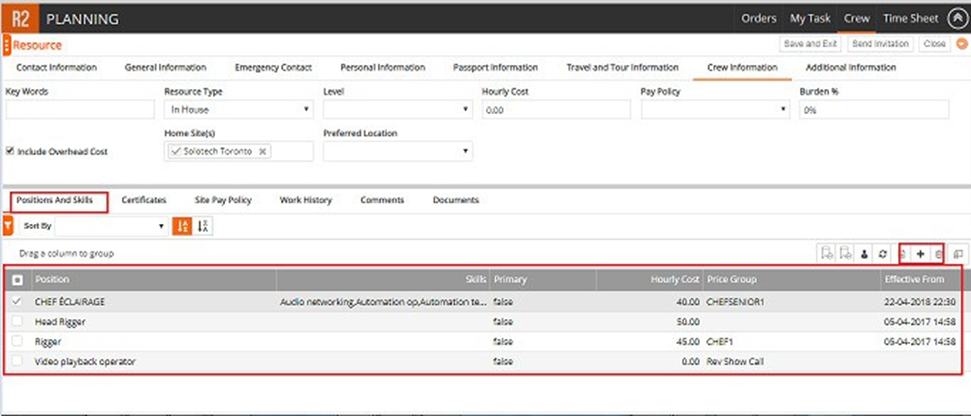
Task: Open the Travel and Tour Information tab
Action: [x=622, y=68]
